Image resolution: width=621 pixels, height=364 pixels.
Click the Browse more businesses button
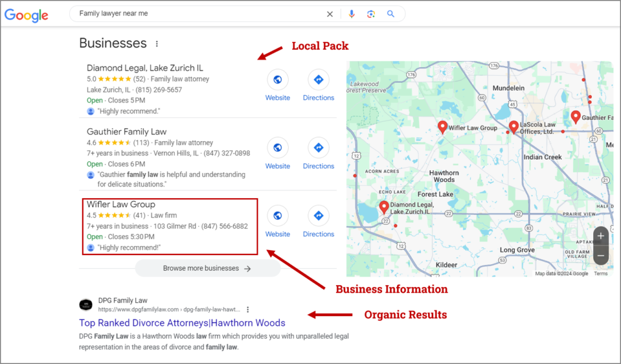pos(207,268)
